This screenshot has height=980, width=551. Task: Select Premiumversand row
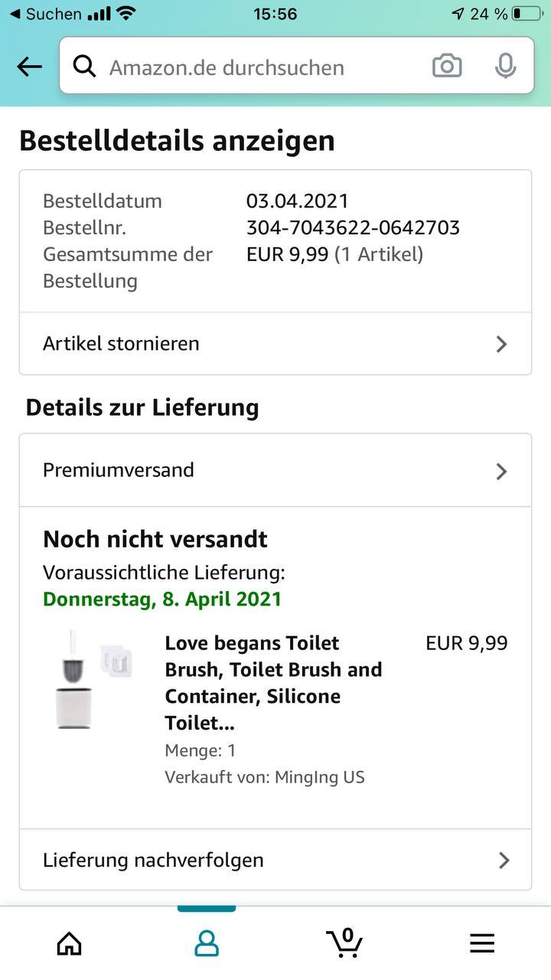click(119, 470)
